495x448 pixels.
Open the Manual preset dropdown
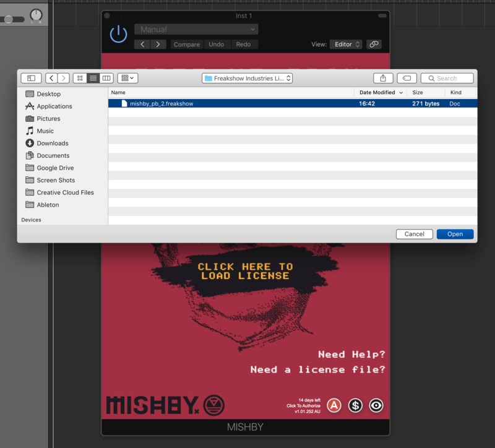click(196, 29)
